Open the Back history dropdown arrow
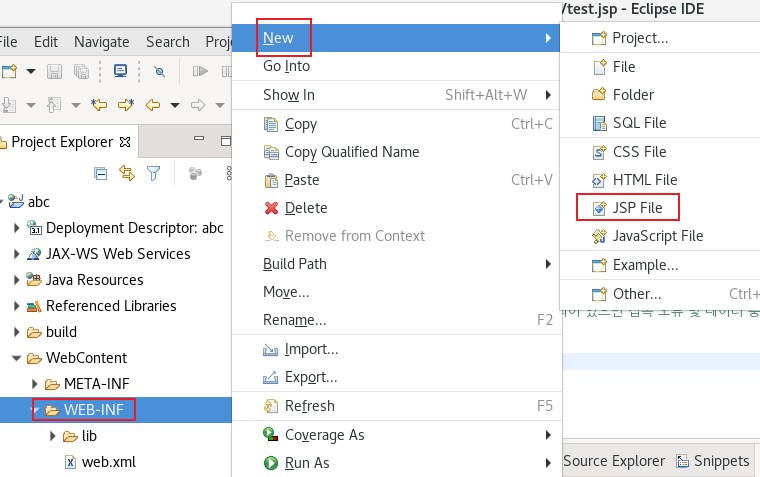Screen dimensions: 760x477 point(175,105)
